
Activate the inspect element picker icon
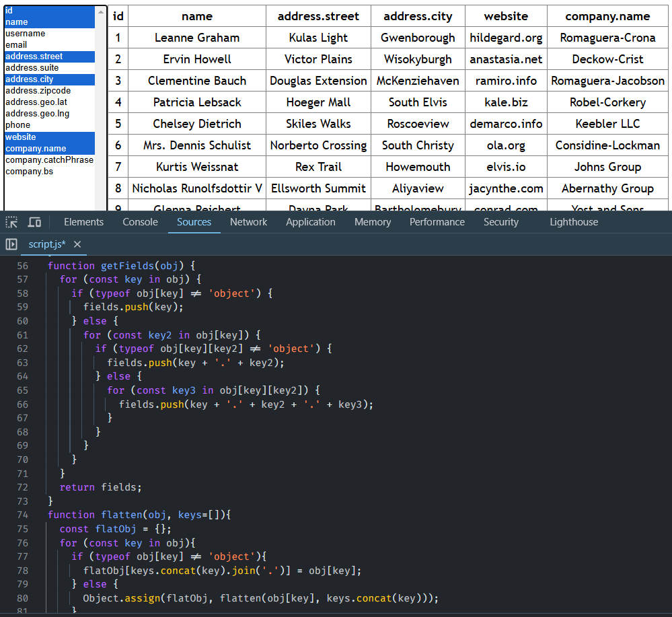pyautogui.click(x=11, y=222)
